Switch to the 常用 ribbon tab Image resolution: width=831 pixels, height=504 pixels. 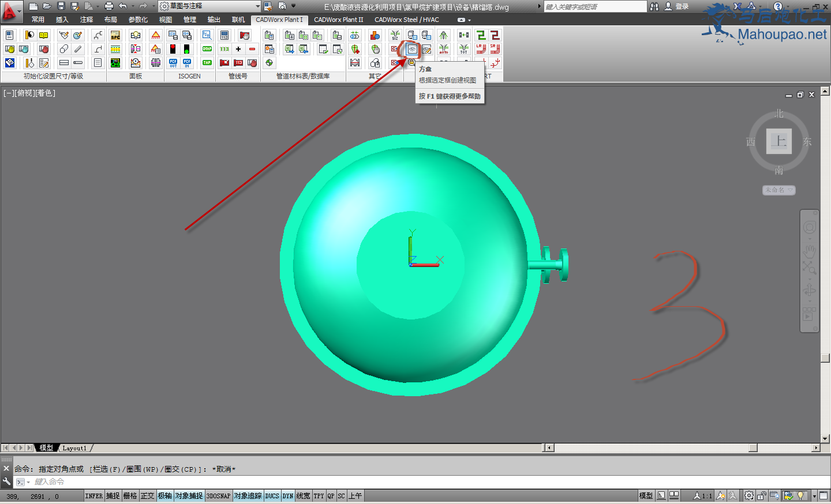tap(38, 20)
